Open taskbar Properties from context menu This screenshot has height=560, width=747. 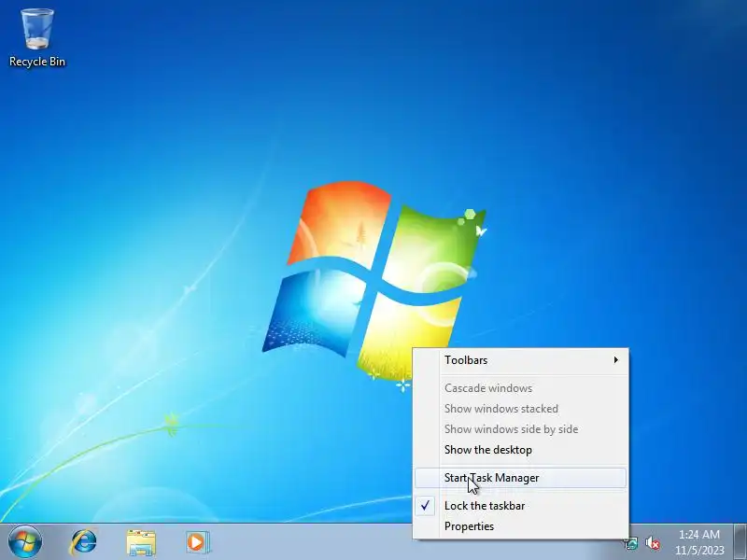click(521, 526)
